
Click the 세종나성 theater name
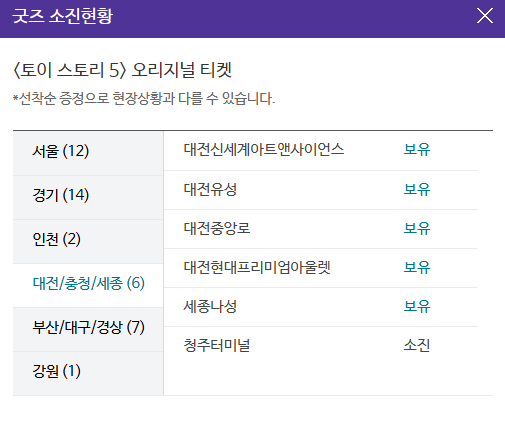click(210, 306)
